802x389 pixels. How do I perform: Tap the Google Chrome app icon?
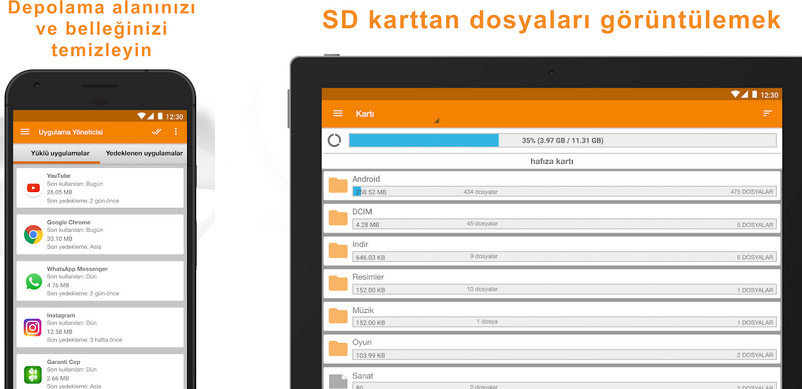pyautogui.click(x=33, y=235)
